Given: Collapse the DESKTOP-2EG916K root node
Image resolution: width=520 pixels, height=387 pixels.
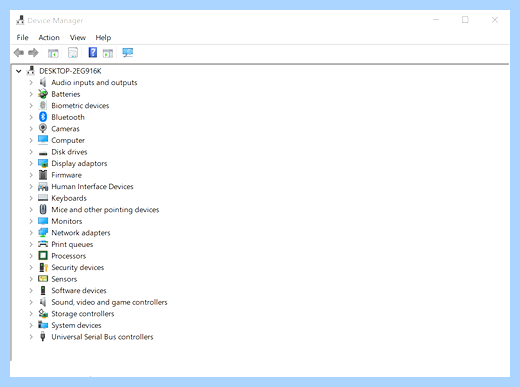Looking at the screenshot, I should click(19, 71).
